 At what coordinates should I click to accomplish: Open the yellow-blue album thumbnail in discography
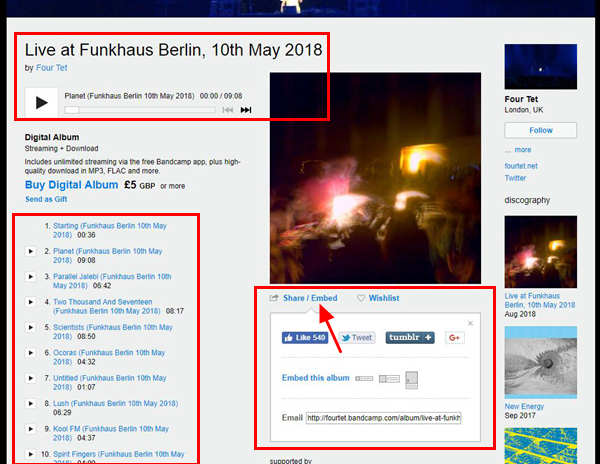click(x=541, y=446)
